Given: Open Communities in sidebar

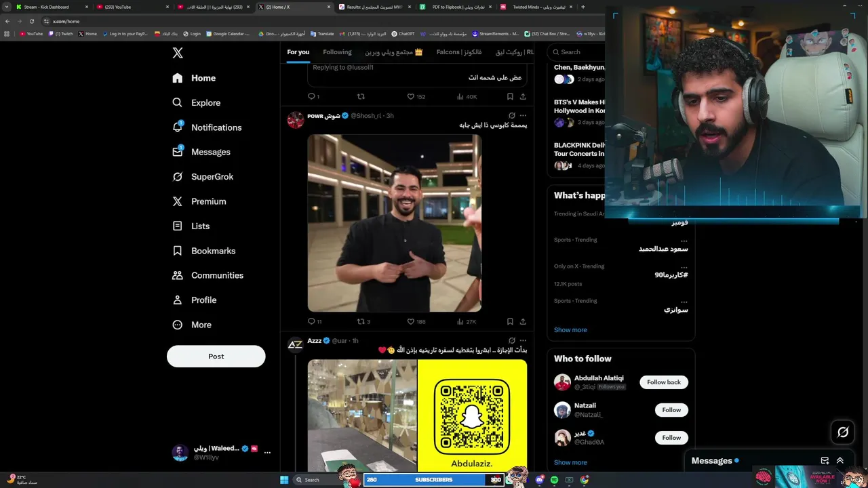Looking at the screenshot, I should (x=208, y=275).
